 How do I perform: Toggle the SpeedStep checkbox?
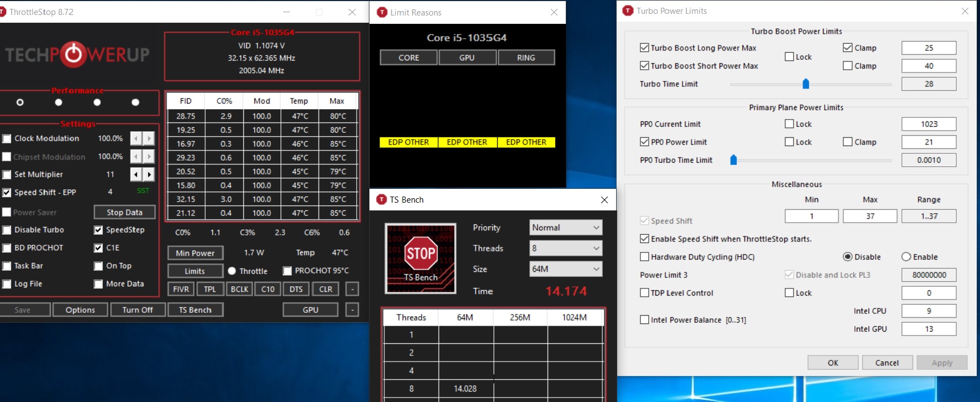98,230
